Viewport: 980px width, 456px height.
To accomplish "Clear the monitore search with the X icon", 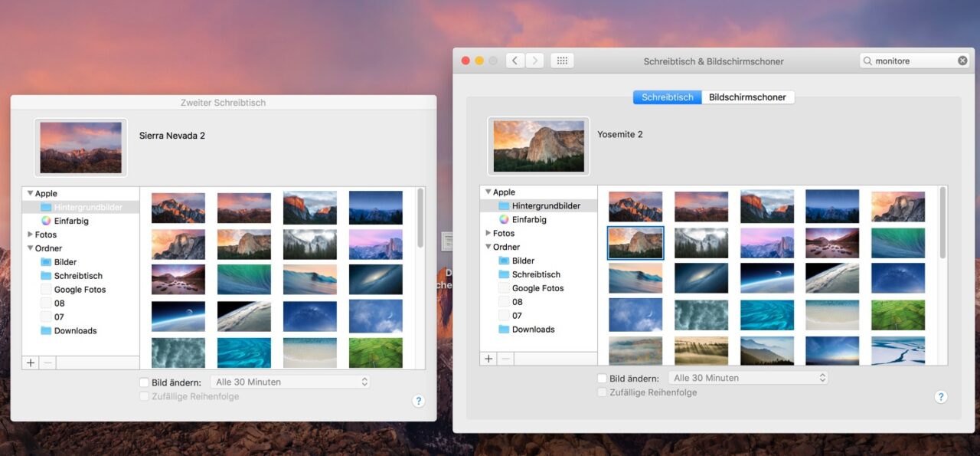I will coord(962,60).
